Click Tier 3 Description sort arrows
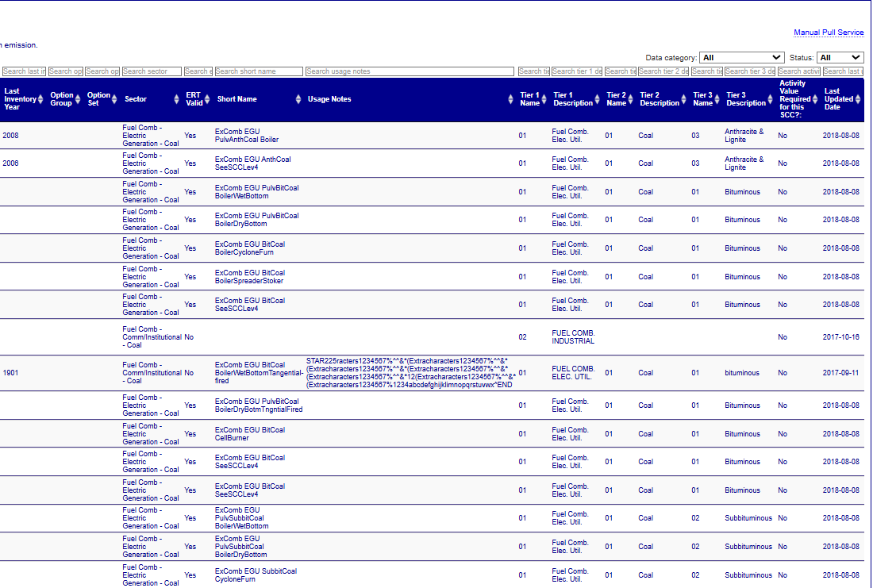This screenshot has width=873, height=588. pos(771,99)
